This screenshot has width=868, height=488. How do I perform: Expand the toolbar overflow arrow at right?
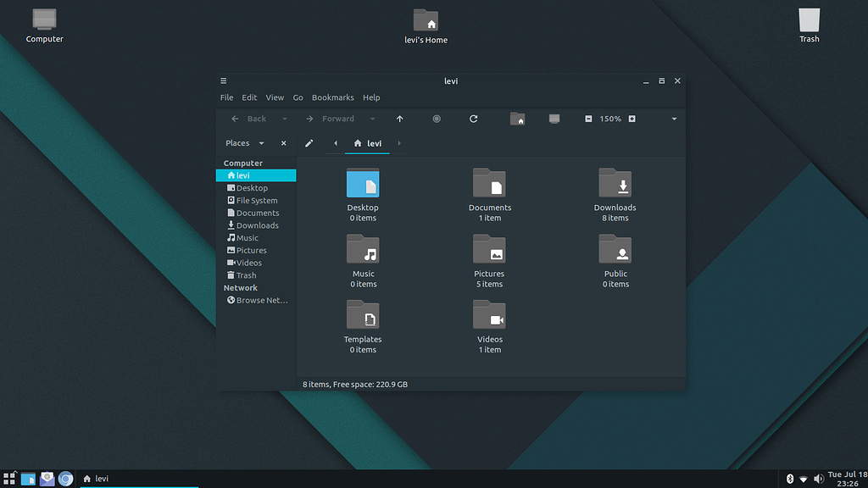[x=674, y=119]
